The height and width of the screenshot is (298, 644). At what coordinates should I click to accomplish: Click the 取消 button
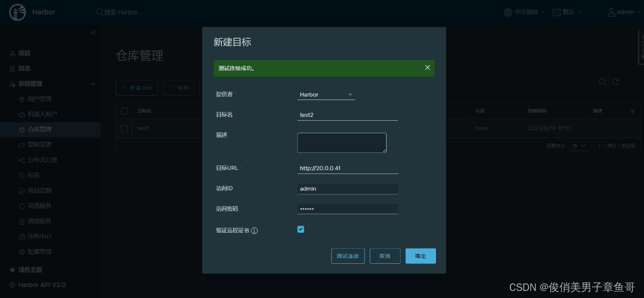[385, 256]
